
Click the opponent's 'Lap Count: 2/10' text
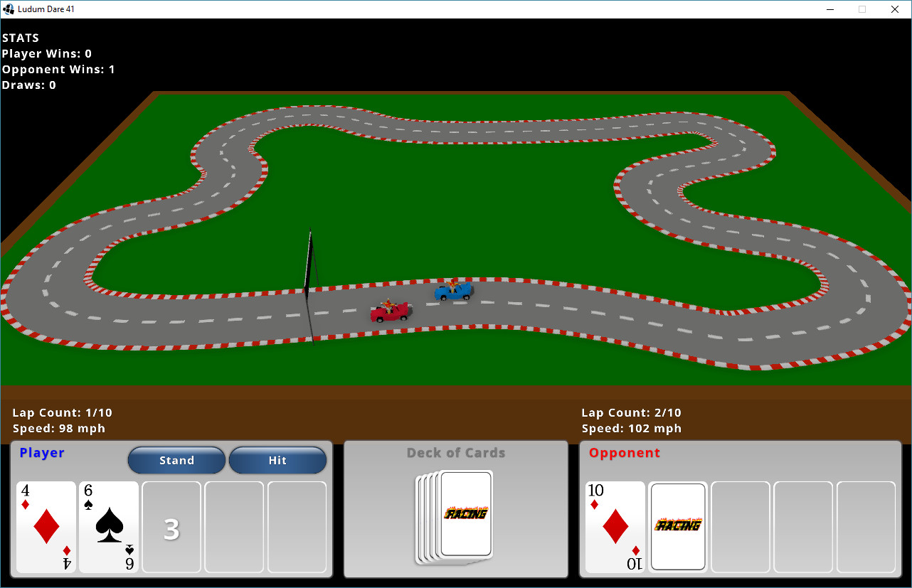(x=632, y=412)
